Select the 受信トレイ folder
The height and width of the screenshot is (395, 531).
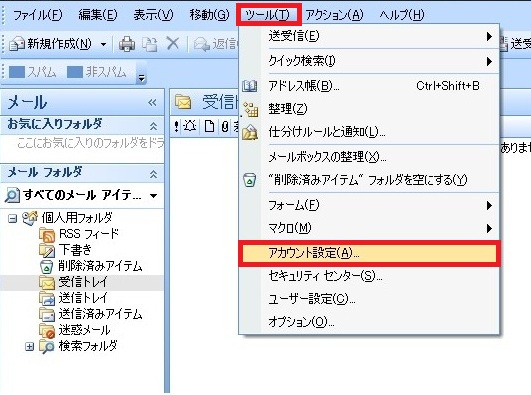point(83,282)
